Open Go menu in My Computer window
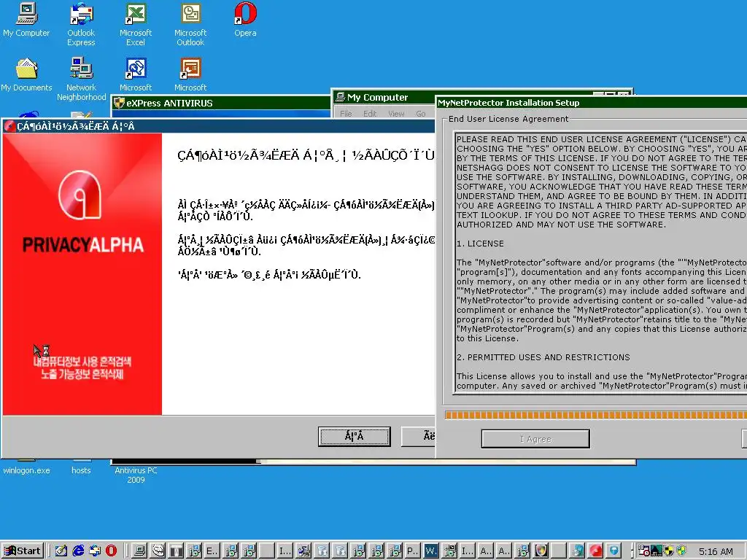747x560 pixels. coord(421,113)
